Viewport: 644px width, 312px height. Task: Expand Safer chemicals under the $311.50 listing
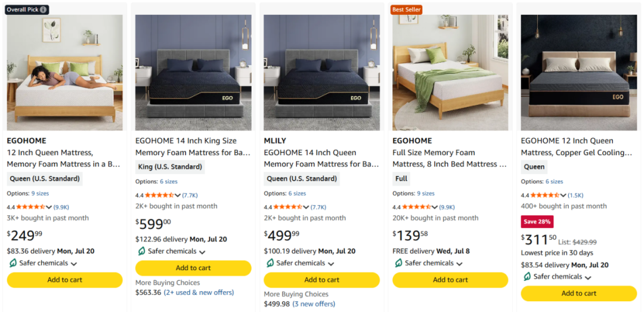point(588,277)
